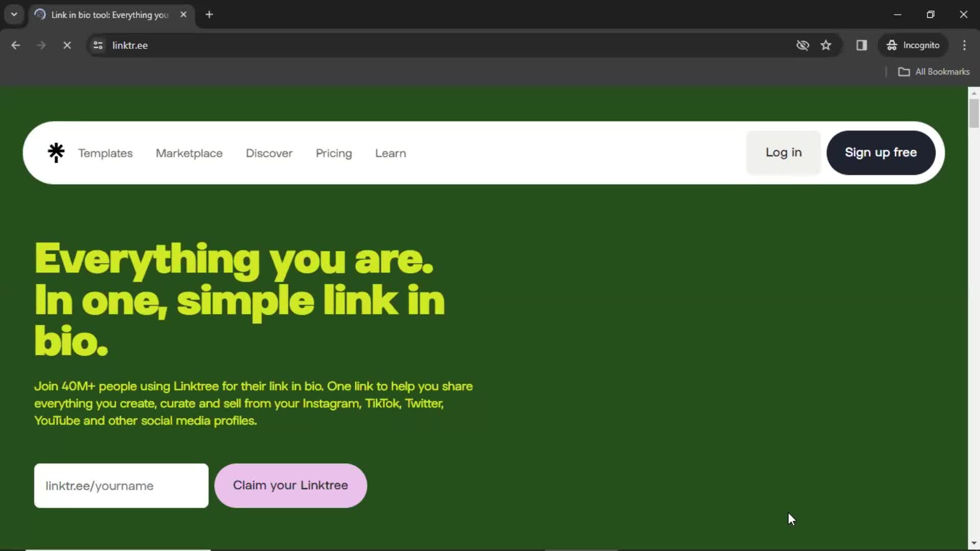Close the Link in bio tool tab
The image size is (980, 551).
coord(183,15)
